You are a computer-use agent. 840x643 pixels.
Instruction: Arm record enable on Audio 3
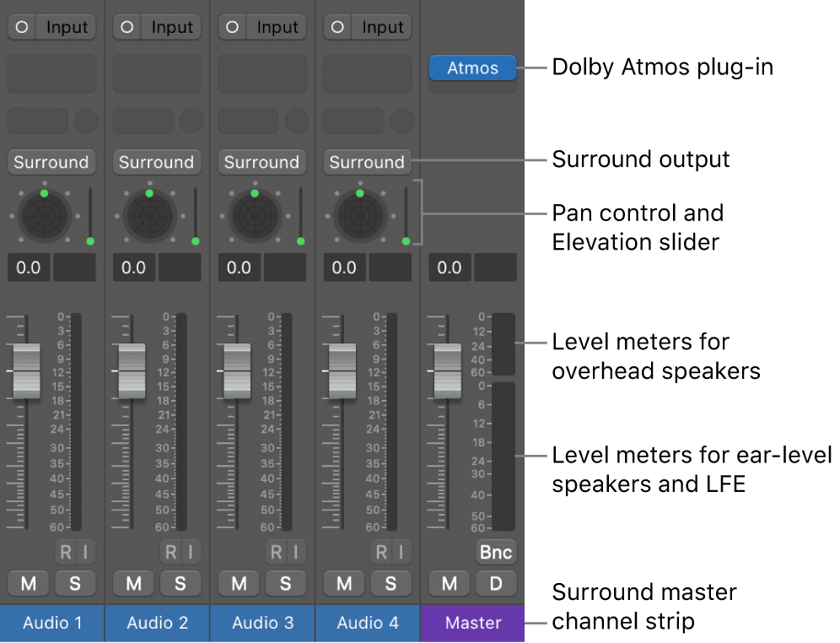(277, 552)
